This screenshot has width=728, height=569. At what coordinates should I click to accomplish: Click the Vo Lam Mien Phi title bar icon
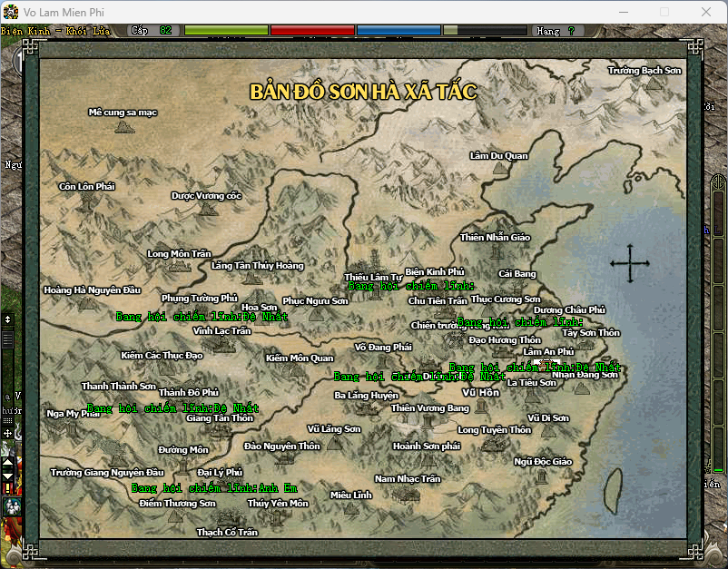tap(12, 12)
